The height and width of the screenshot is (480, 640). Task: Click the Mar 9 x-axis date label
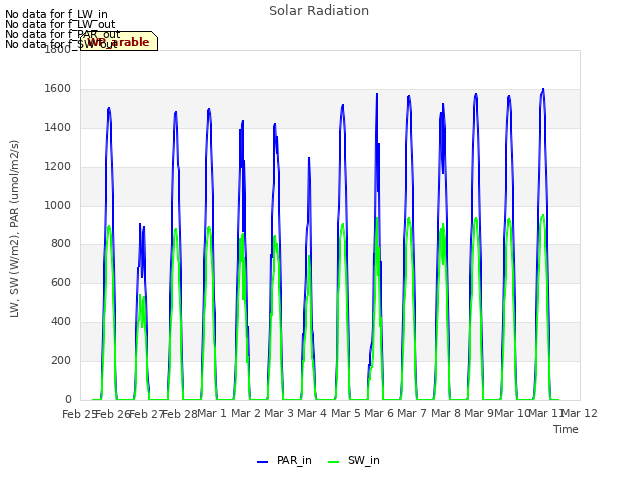[x=479, y=413]
